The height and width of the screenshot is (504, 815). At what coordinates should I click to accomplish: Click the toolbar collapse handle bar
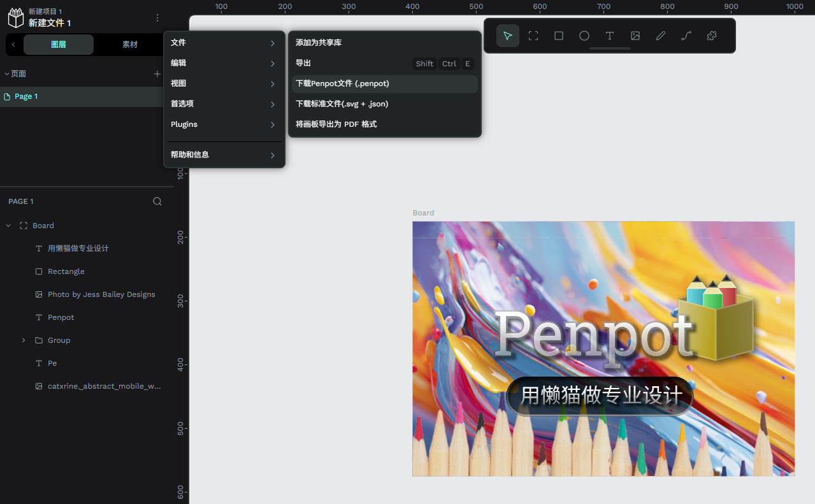coord(610,48)
